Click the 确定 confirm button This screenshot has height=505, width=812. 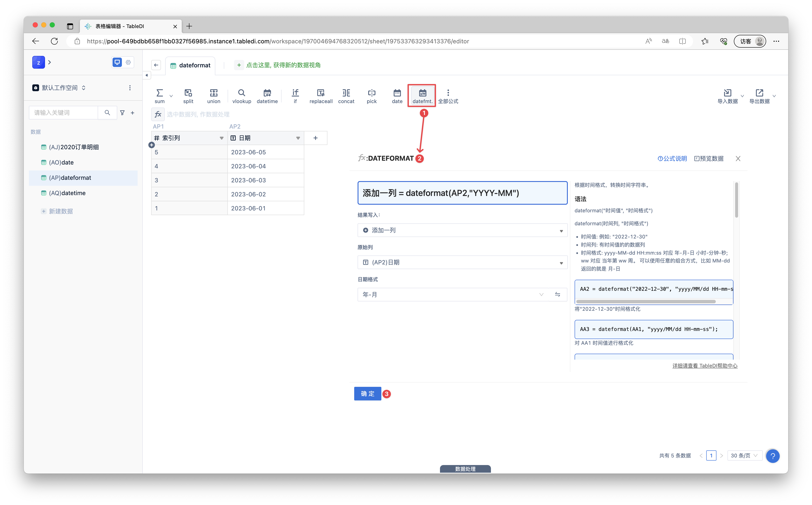click(x=367, y=393)
